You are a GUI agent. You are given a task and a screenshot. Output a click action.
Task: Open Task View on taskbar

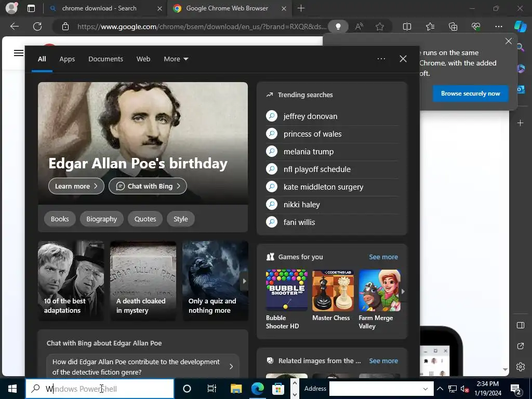pos(212,389)
